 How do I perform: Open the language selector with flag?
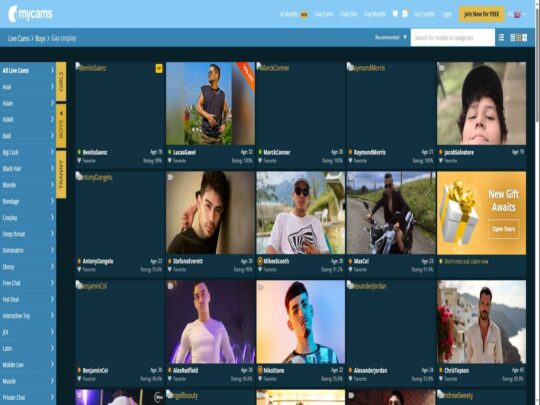(x=517, y=14)
